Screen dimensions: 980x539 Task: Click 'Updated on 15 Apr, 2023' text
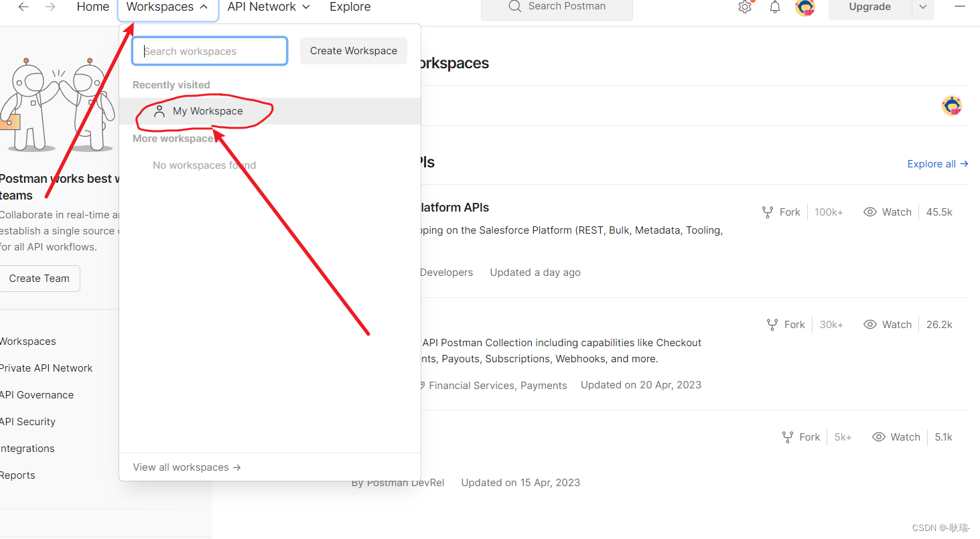click(520, 483)
